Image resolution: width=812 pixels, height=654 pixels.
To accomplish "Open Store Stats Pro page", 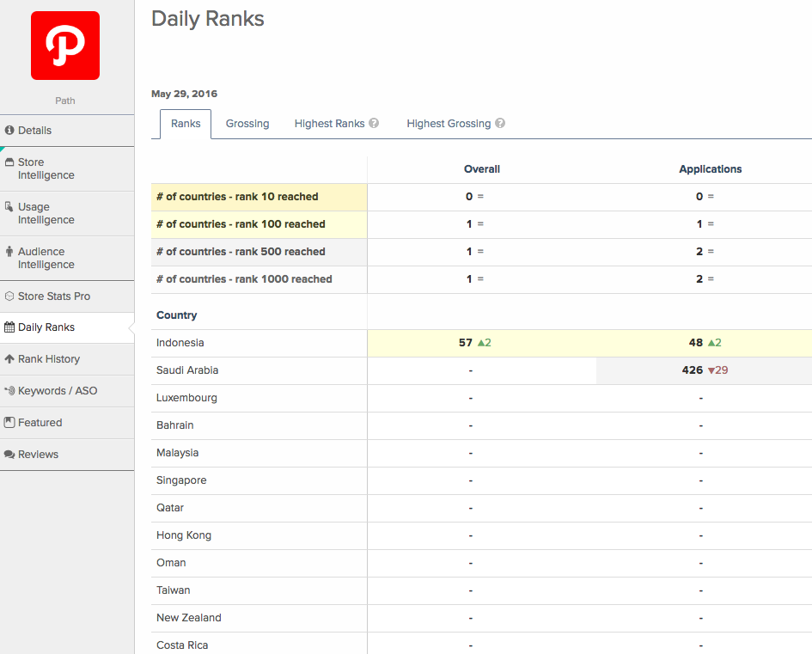I will pyautogui.click(x=67, y=296).
